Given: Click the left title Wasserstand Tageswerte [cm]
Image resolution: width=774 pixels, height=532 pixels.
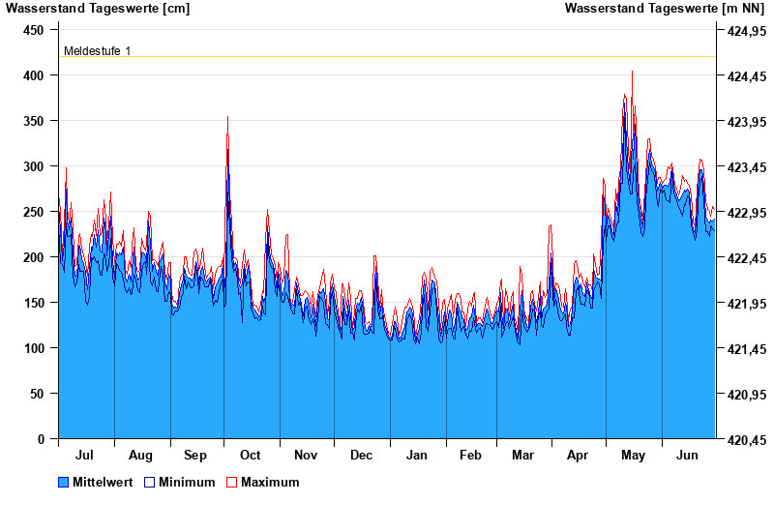Looking at the screenshot, I should pos(98,9).
